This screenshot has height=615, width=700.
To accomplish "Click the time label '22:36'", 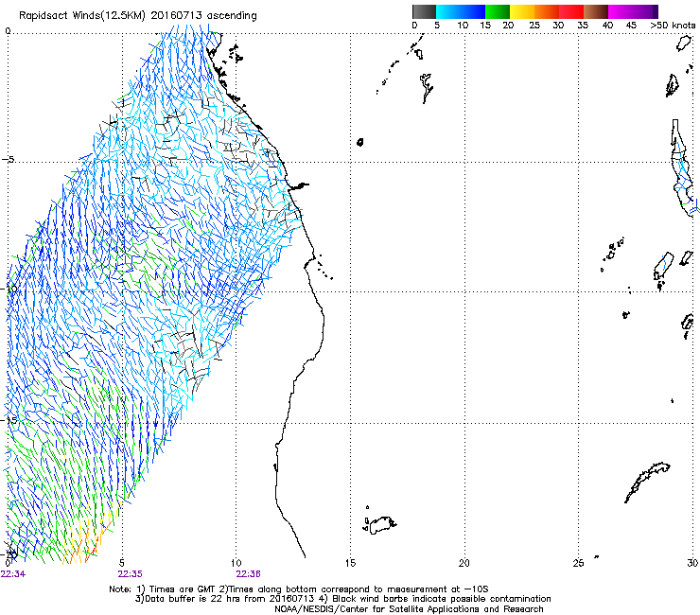I will 248,574.
